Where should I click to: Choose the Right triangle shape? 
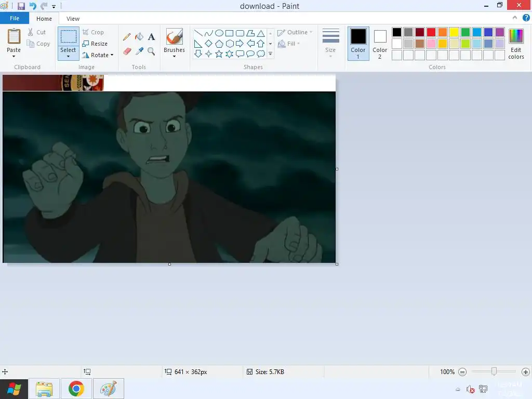coord(198,44)
